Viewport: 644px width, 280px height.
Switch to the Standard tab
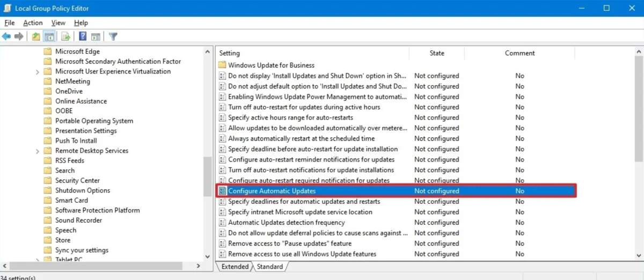coord(269,267)
